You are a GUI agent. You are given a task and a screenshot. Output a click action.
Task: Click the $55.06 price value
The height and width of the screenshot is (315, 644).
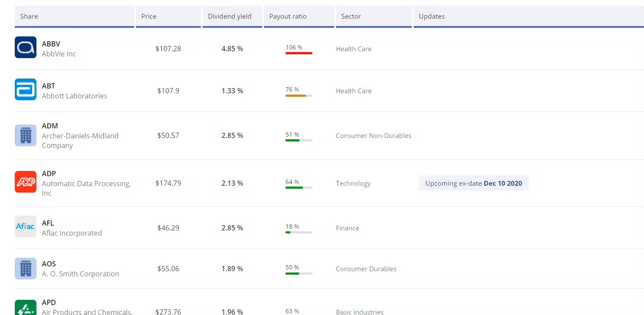(x=168, y=269)
